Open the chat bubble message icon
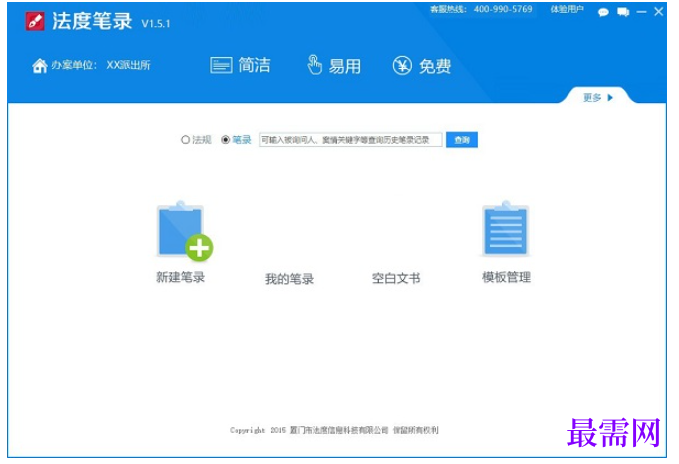 coord(603,12)
